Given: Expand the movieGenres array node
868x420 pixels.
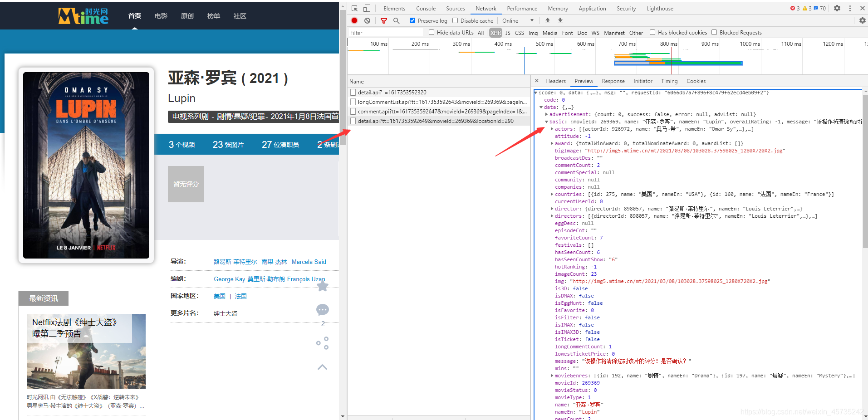Looking at the screenshot, I should (x=552, y=376).
